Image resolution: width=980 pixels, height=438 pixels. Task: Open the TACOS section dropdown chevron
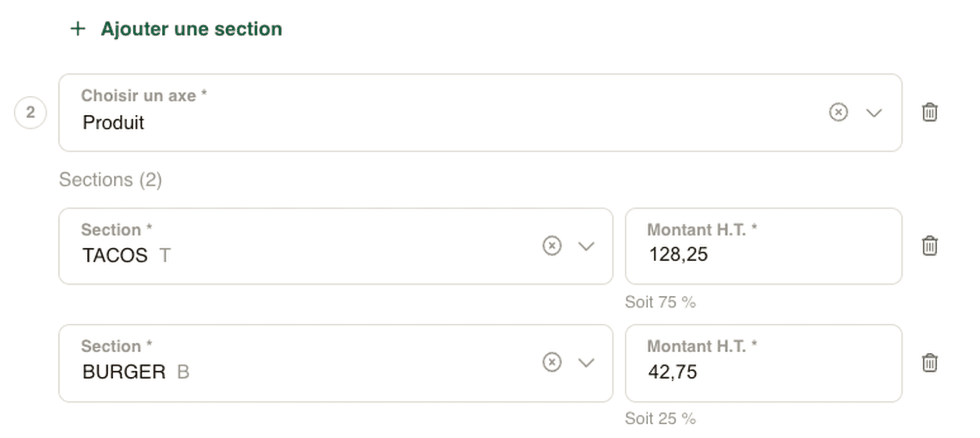pos(586,246)
